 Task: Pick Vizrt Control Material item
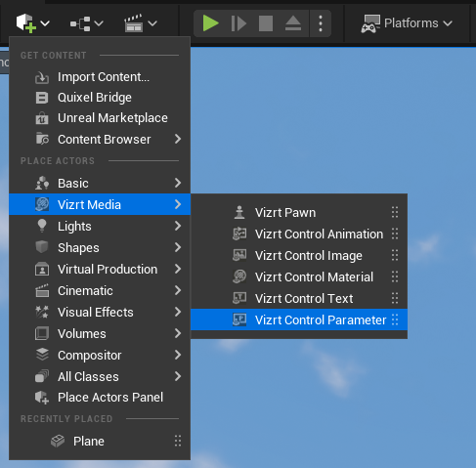(299, 277)
